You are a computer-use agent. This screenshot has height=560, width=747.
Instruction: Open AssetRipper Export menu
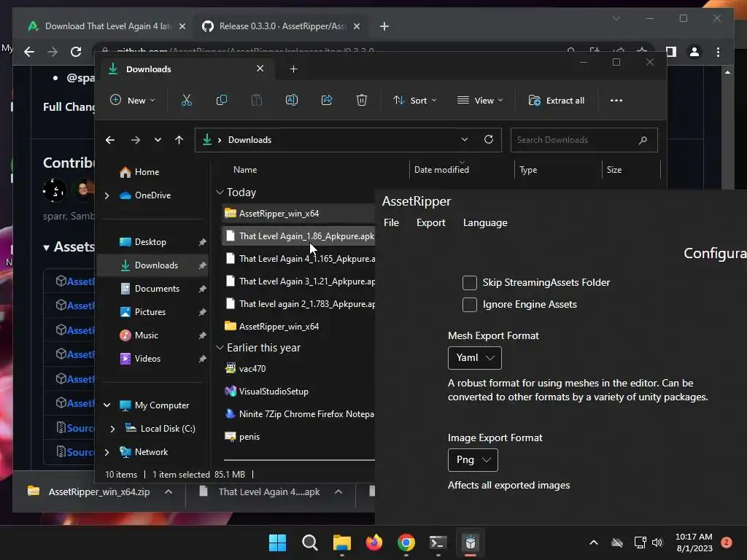point(430,223)
